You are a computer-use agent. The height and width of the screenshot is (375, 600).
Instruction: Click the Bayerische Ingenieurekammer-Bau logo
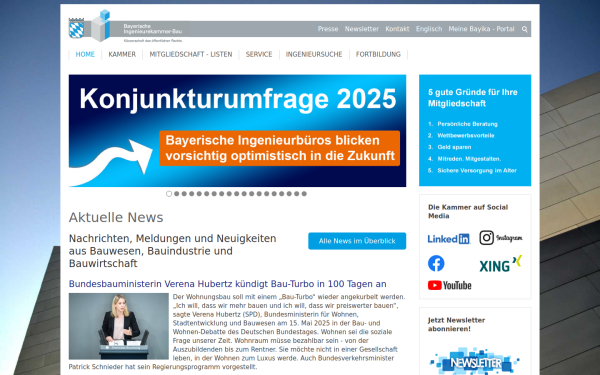126,26
